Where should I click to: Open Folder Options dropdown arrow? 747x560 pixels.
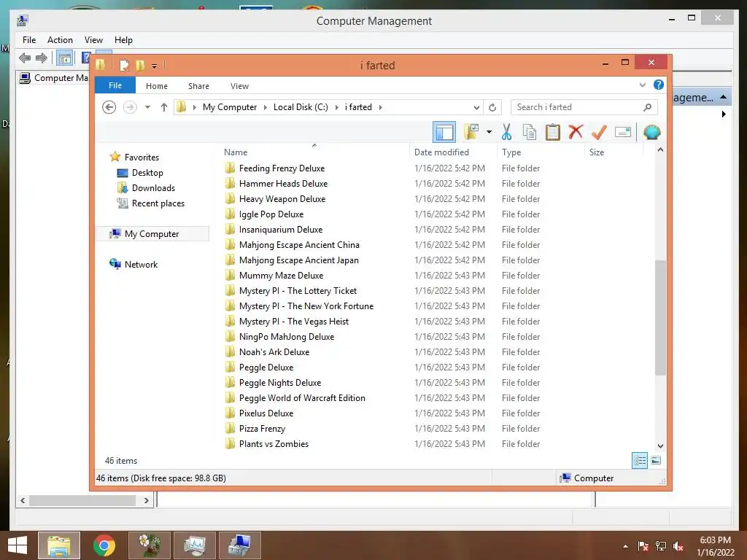pyautogui.click(x=489, y=132)
